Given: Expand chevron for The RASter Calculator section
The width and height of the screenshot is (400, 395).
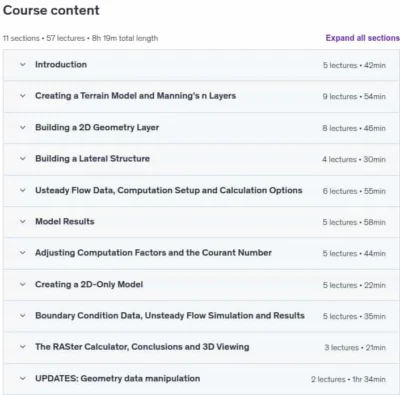Looking at the screenshot, I should pos(23,347).
